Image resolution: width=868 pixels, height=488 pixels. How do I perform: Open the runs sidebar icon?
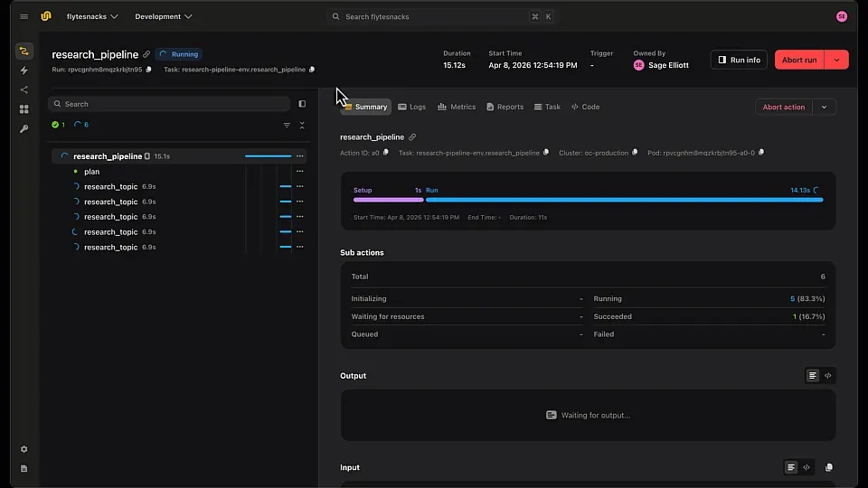pos(24,51)
